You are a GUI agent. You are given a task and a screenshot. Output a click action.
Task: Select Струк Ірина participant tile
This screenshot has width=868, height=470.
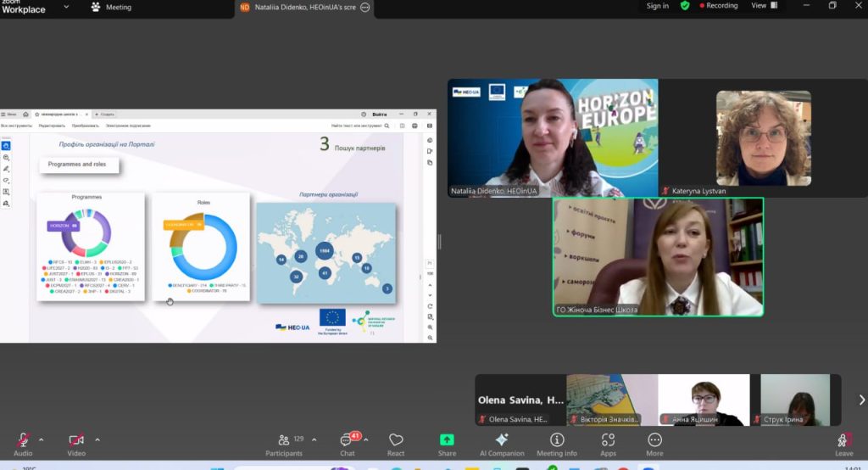pos(795,400)
